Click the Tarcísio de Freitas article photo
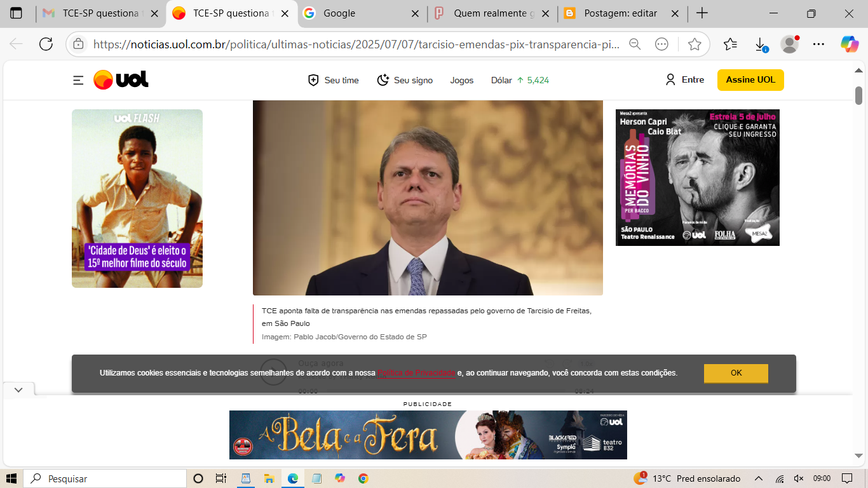Viewport: 868px width, 488px height. tap(428, 198)
